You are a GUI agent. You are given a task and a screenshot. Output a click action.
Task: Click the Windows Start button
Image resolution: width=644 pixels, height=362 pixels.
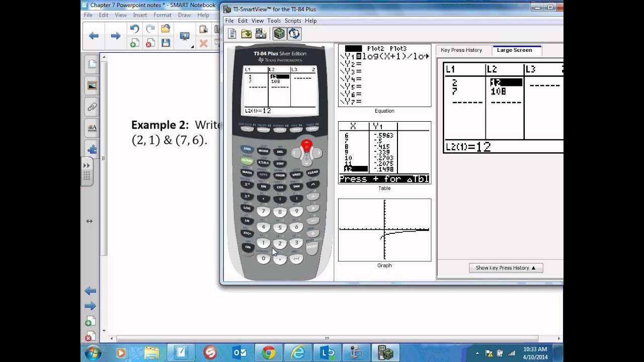(x=93, y=353)
